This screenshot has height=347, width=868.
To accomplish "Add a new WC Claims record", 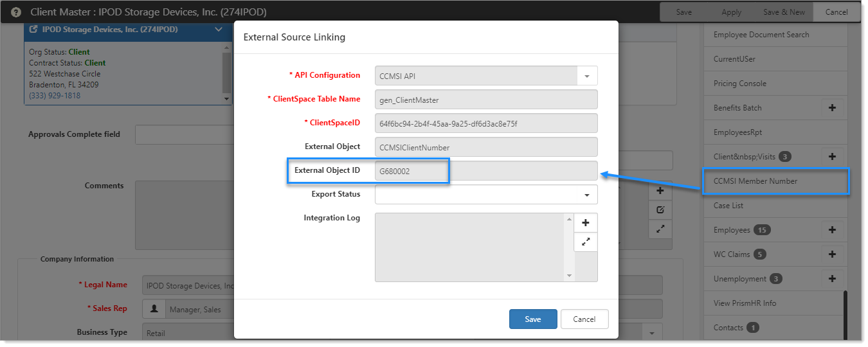I will click(x=832, y=254).
